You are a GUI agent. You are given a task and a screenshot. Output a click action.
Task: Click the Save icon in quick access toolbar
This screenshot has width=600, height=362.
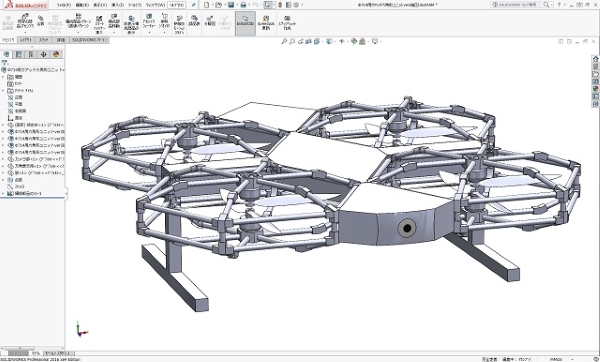[231, 5]
